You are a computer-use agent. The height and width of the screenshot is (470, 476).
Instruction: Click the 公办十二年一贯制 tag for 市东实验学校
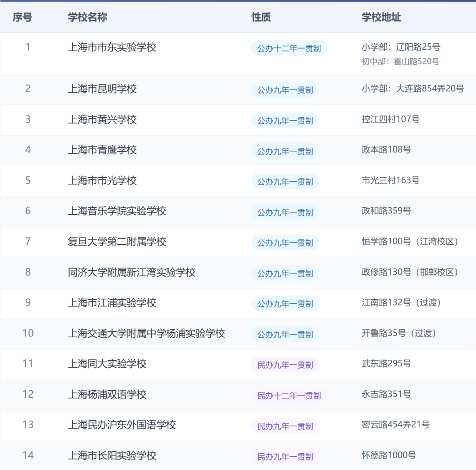click(x=289, y=48)
